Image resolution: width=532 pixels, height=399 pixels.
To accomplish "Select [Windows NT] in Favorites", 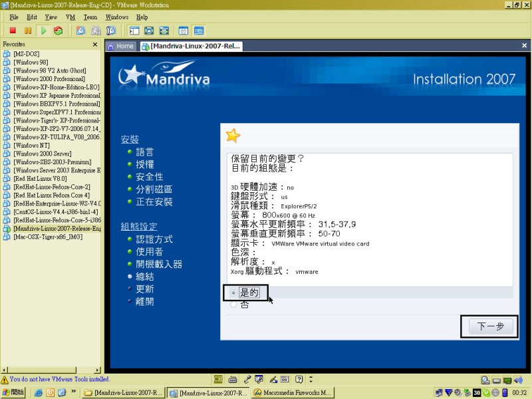I will (31, 145).
